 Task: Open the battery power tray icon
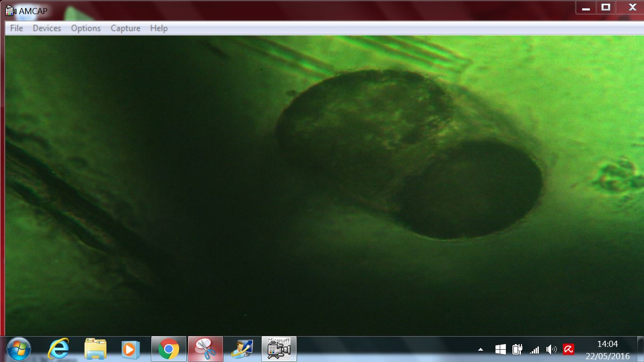click(518, 350)
